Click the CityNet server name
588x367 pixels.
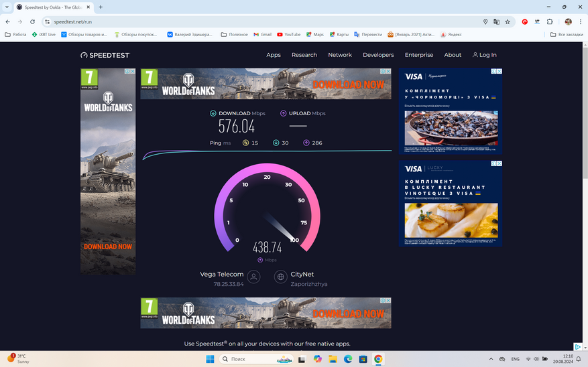[x=302, y=274]
